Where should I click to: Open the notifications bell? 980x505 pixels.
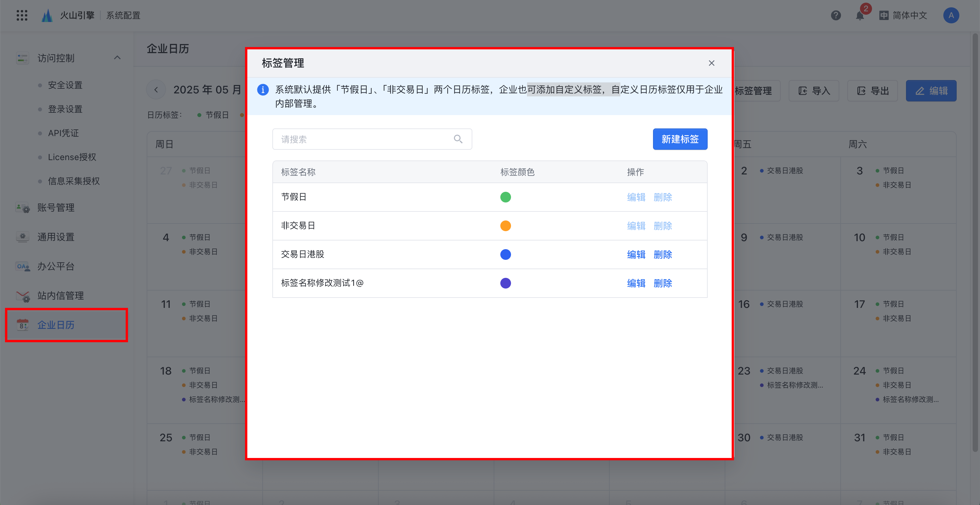[x=860, y=15]
